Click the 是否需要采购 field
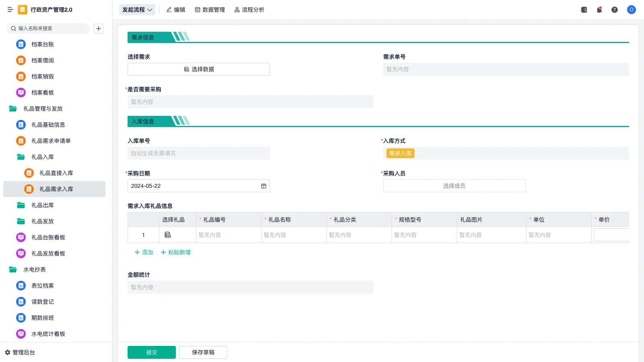This screenshot has width=644, height=362. (250, 102)
